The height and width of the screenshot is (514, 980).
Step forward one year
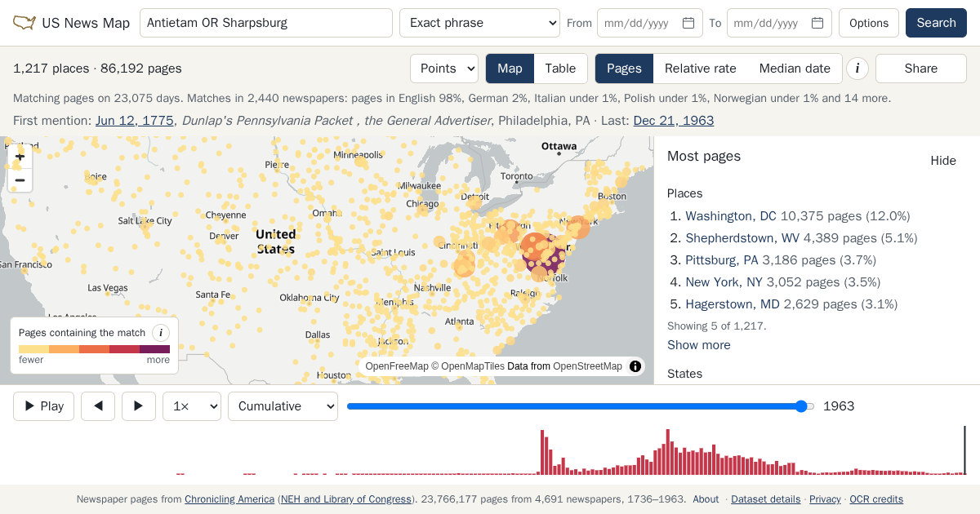point(139,406)
